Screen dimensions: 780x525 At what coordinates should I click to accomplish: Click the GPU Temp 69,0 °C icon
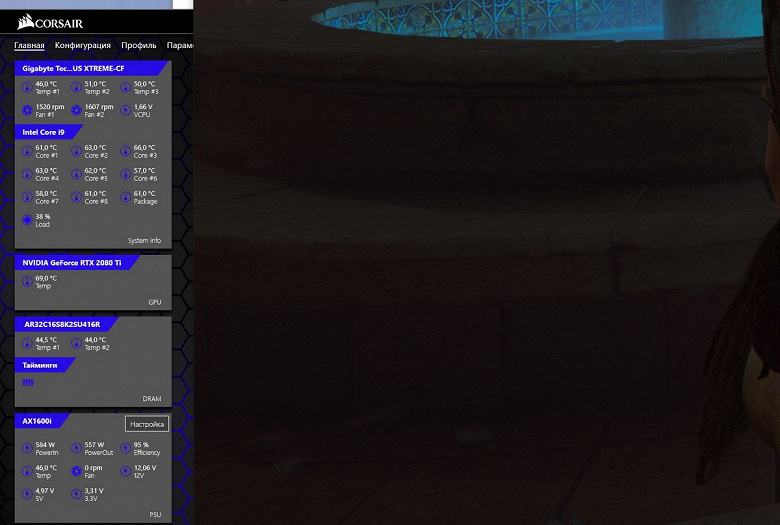pyautogui.click(x=27, y=282)
